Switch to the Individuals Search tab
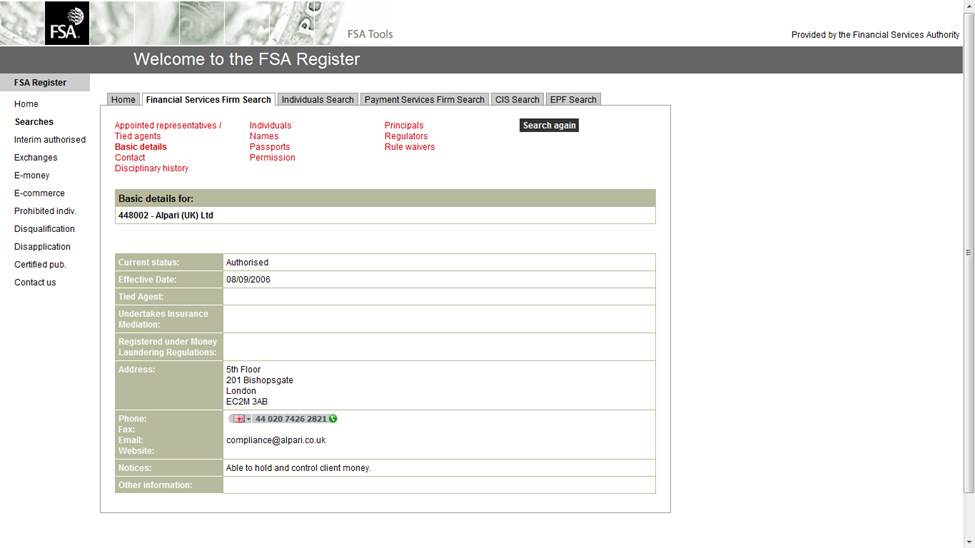This screenshot has height=548, width=975. tap(317, 100)
